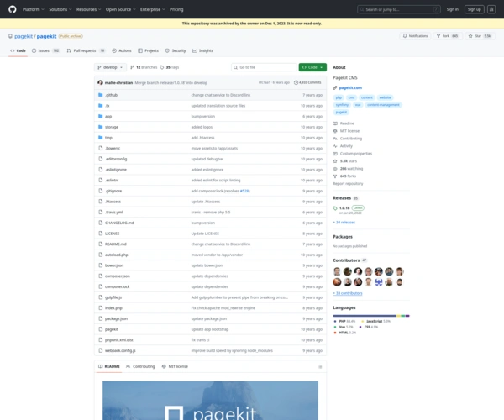
Task: Click the first contributor avatar
Action: point(338,271)
